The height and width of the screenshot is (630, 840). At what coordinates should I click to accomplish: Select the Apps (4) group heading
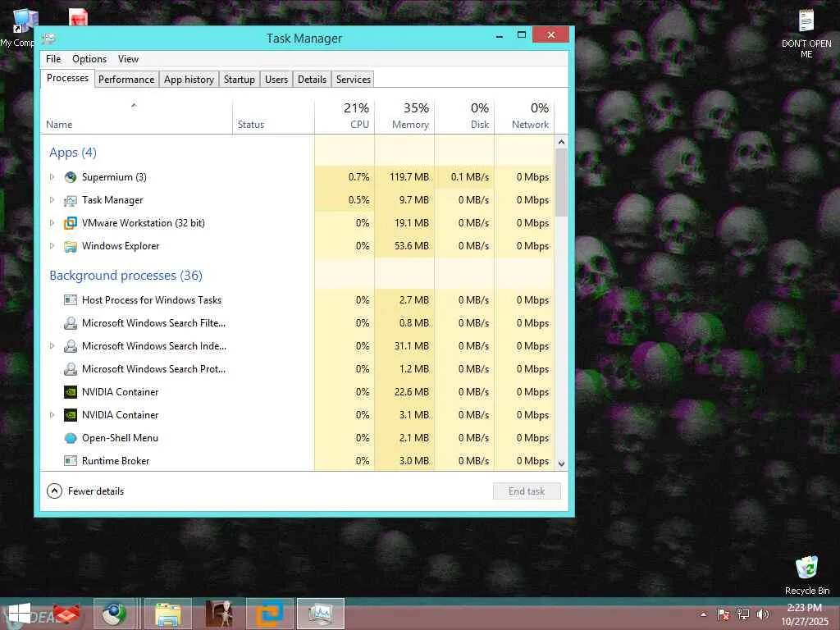73,153
